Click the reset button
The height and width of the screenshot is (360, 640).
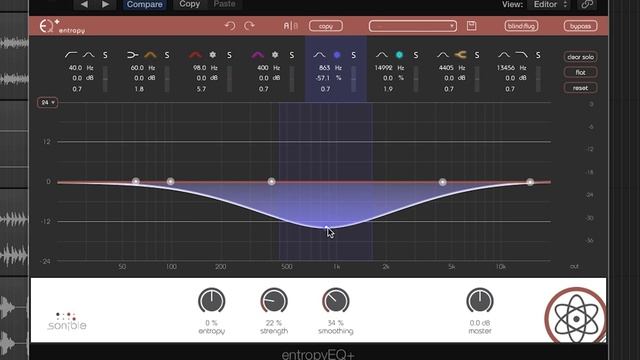pos(580,88)
